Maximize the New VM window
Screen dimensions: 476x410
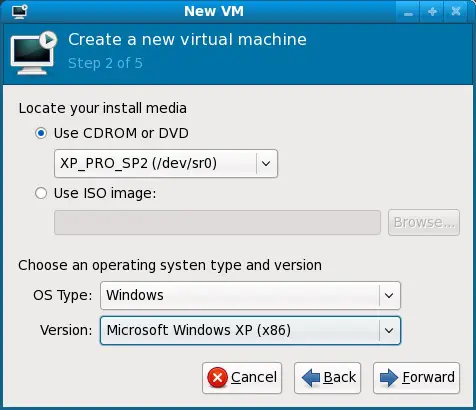point(432,12)
